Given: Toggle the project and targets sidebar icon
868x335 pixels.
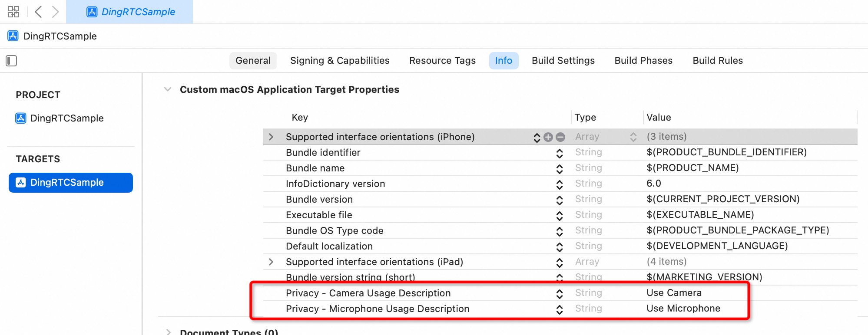Looking at the screenshot, I should coord(11,61).
